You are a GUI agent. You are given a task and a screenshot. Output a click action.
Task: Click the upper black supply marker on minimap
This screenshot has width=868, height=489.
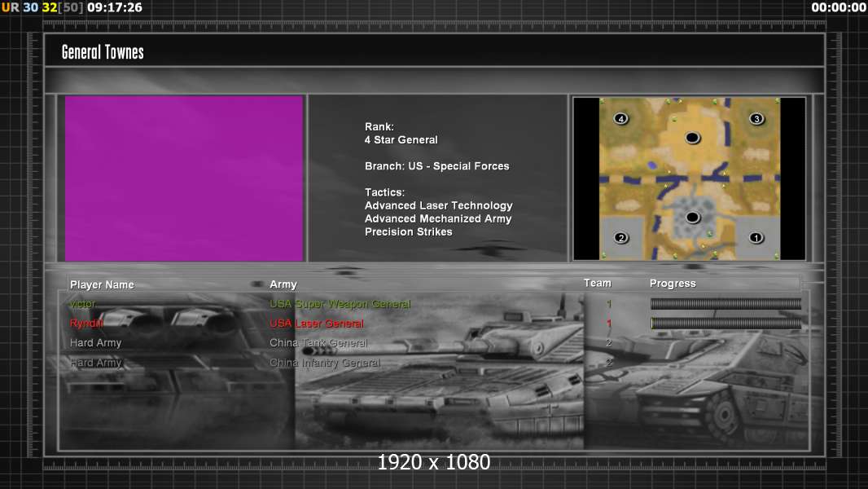coord(692,138)
